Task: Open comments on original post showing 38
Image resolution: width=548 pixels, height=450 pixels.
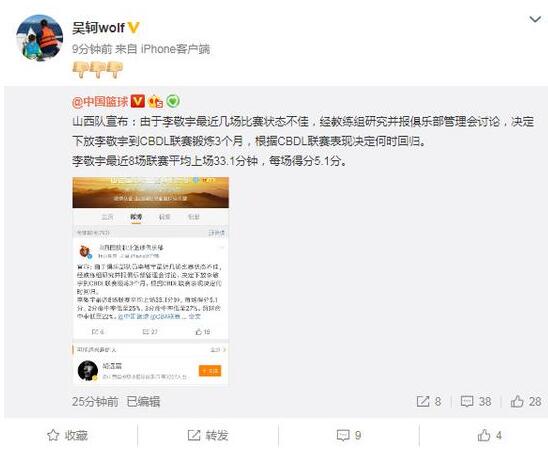Action: [x=476, y=401]
